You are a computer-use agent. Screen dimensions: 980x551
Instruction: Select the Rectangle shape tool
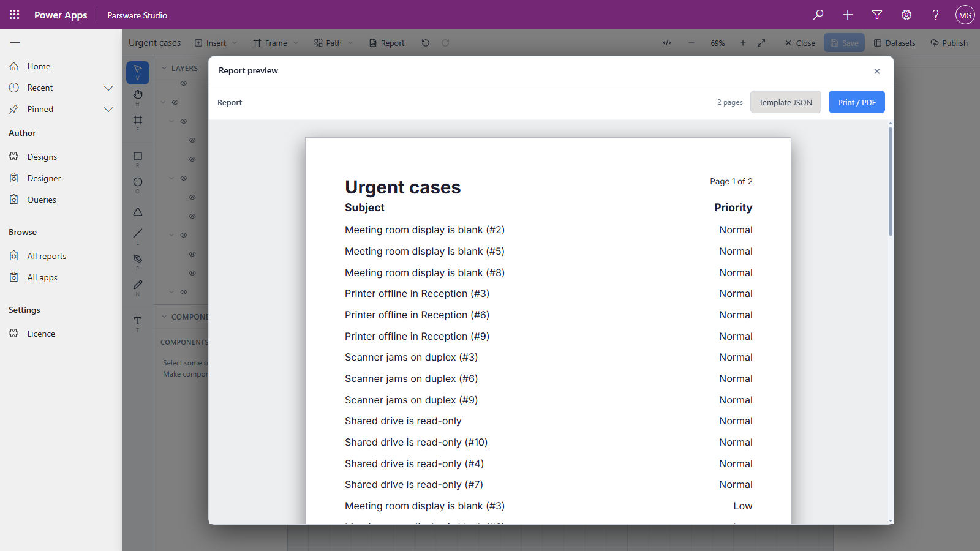pos(138,159)
